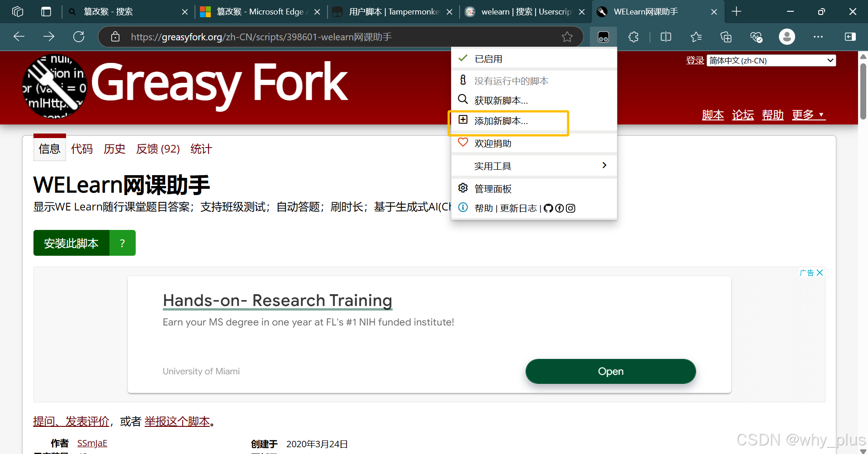The width and height of the screenshot is (868, 454).
Task: Open the Settings and more ellipsis
Action: coord(818,37)
